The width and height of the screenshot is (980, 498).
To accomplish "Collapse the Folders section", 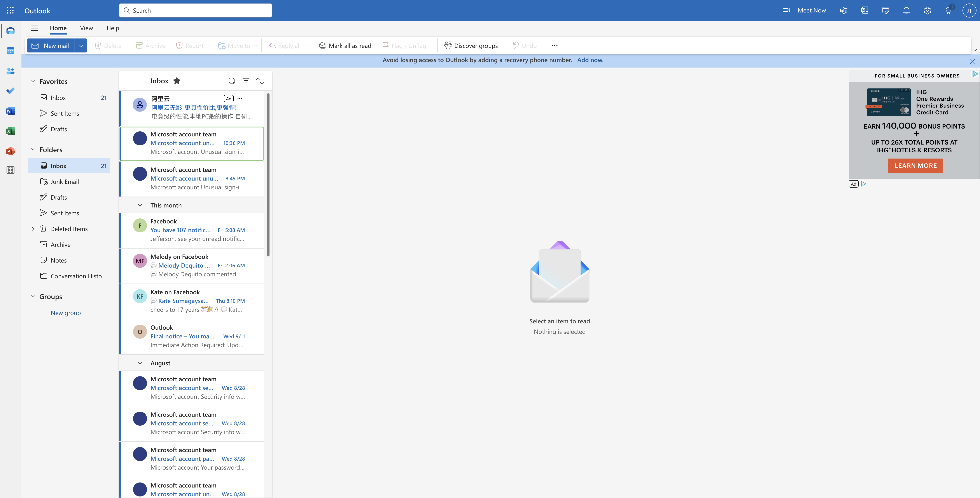I will tap(33, 149).
